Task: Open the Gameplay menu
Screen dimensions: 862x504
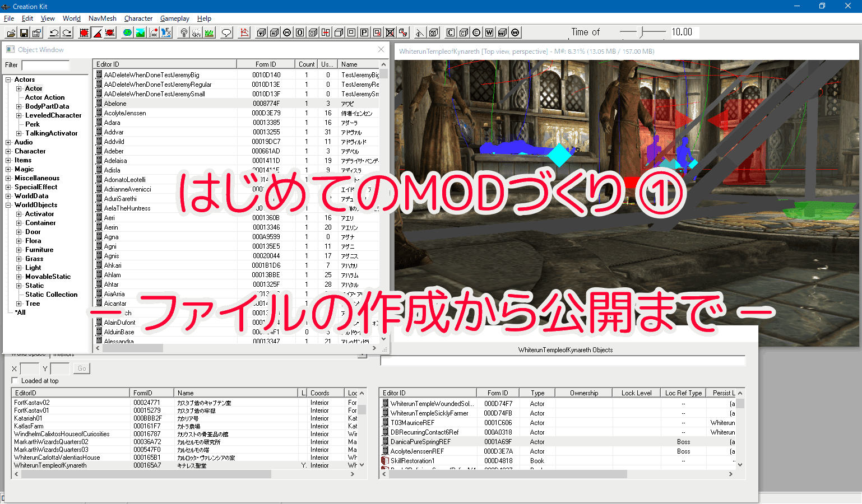Action: pos(175,18)
